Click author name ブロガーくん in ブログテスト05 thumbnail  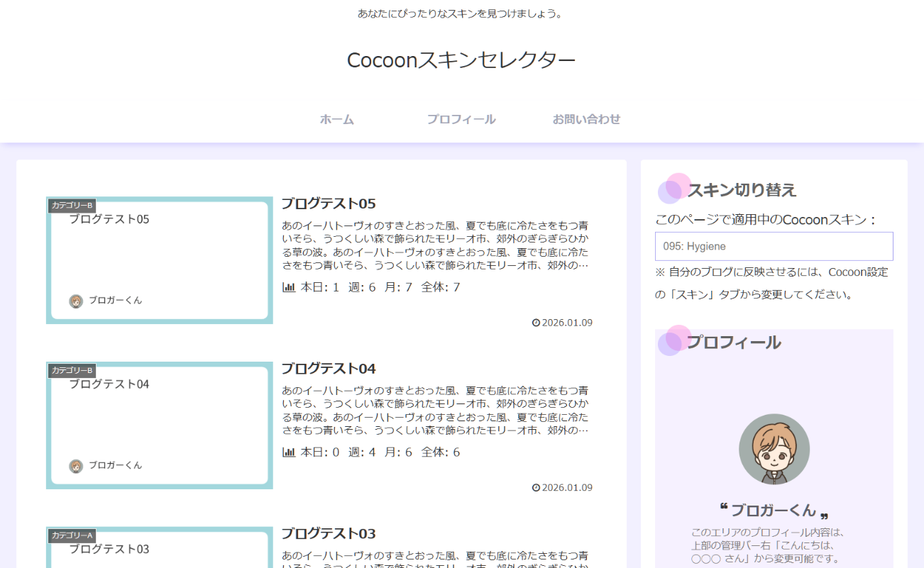click(115, 301)
